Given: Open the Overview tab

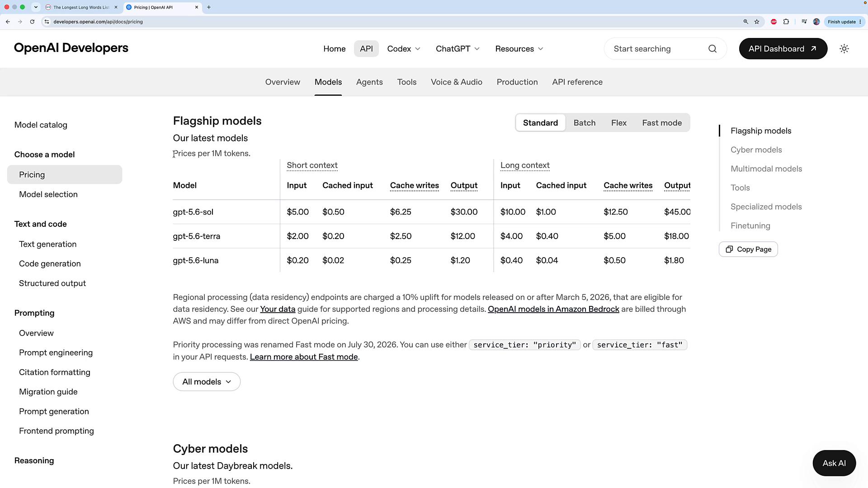Looking at the screenshot, I should tap(283, 82).
